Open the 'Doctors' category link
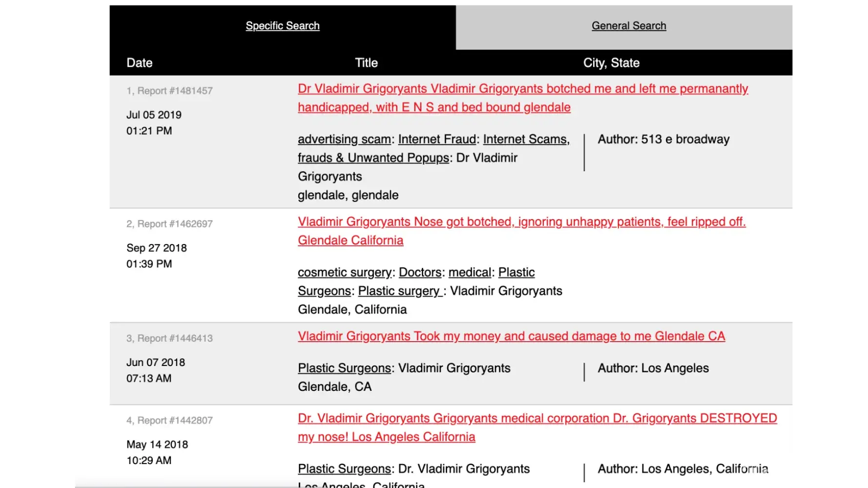 pos(420,272)
